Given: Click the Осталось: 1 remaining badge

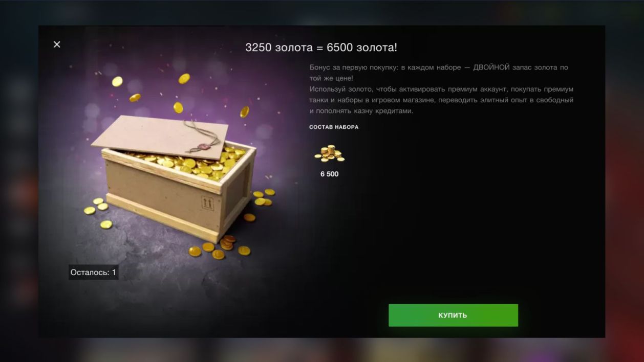Looking at the screenshot, I should [94, 273].
